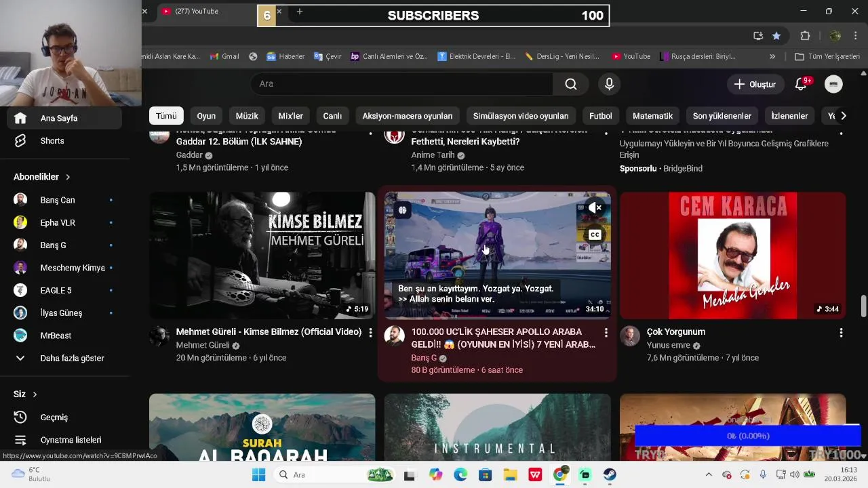Launch Steam from the taskbar
This screenshot has width=868, height=488.
(610, 475)
